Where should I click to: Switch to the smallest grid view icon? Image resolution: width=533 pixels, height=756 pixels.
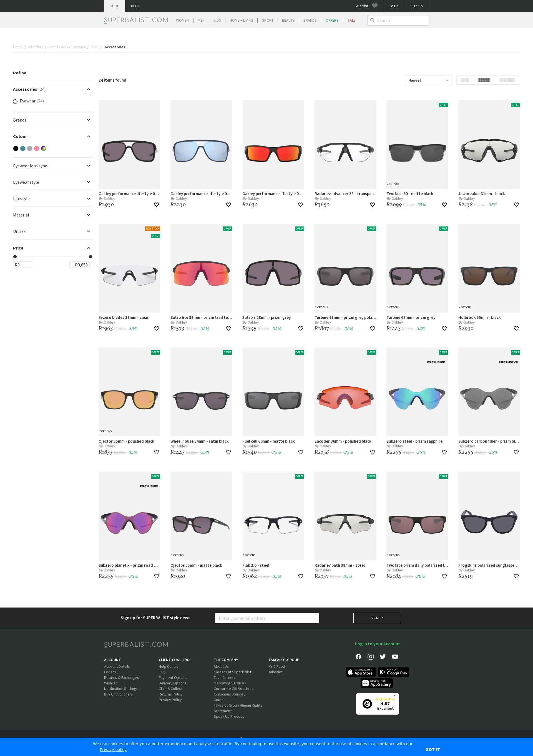tap(507, 80)
